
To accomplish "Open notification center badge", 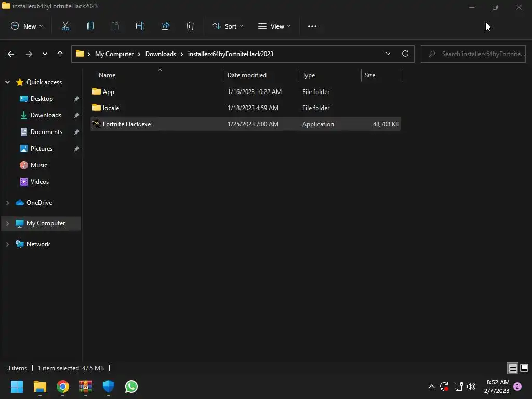I will (x=517, y=387).
